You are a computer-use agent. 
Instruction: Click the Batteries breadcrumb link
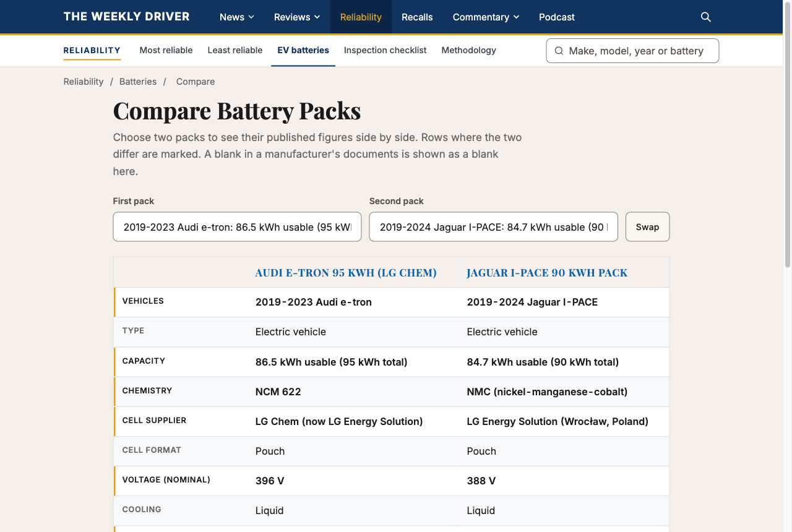point(138,82)
